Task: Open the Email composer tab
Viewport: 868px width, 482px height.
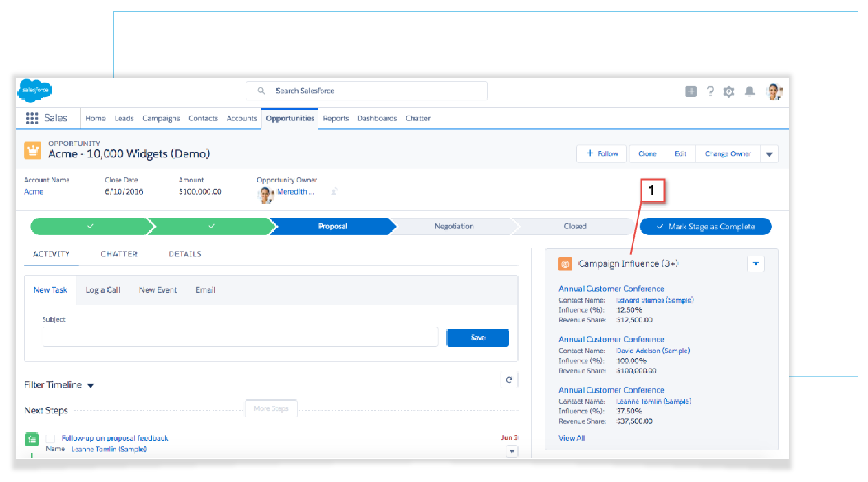Action: click(206, 290)
